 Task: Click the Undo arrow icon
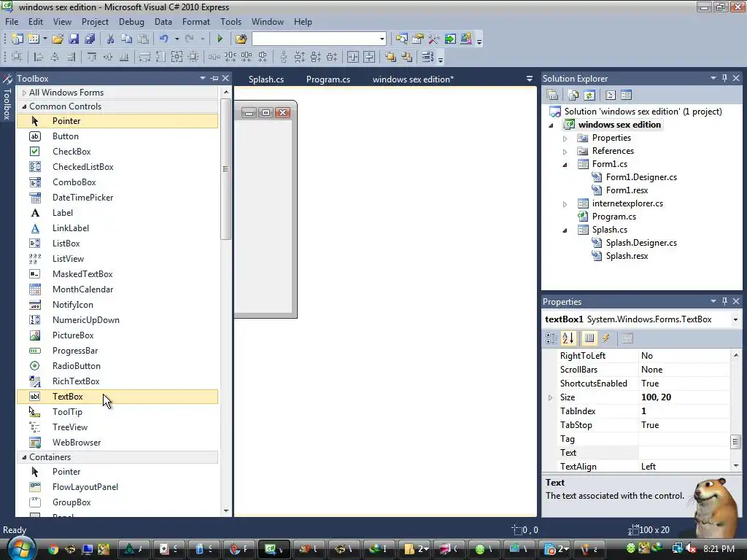pos(164,39)
